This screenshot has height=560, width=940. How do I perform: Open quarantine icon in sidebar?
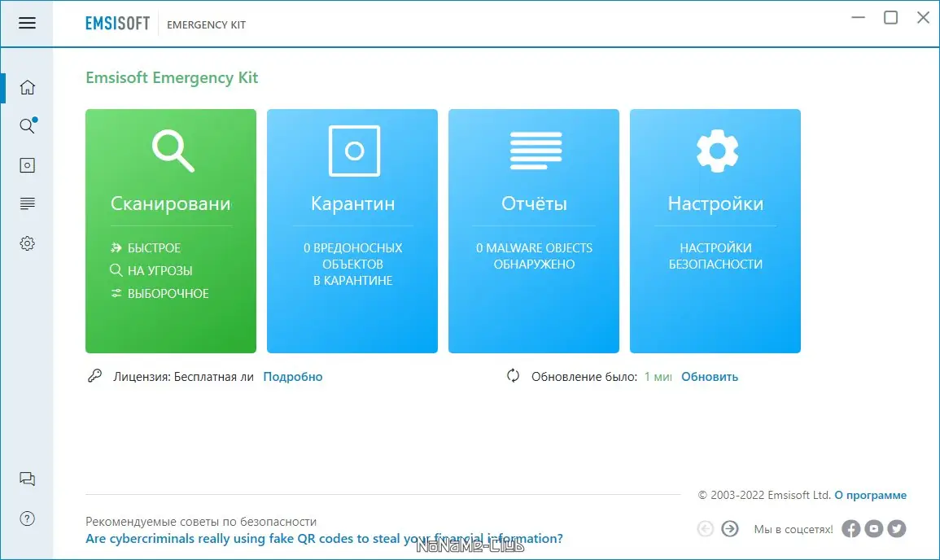27,165
